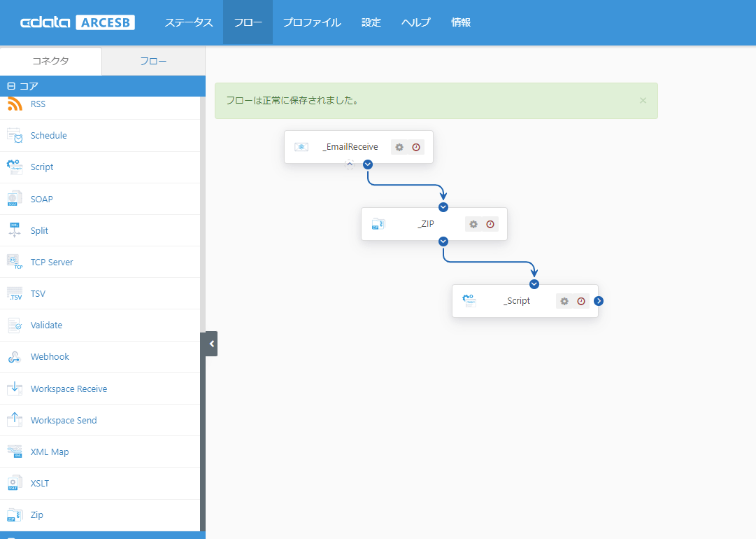Open the ステータス menu

[189, 22]
